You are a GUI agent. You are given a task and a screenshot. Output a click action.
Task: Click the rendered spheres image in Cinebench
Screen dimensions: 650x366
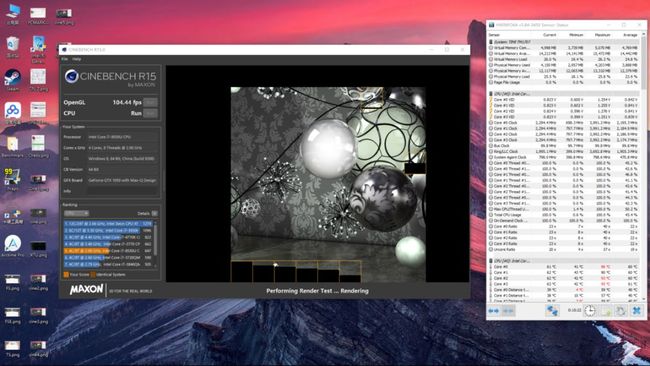(328, 184)
